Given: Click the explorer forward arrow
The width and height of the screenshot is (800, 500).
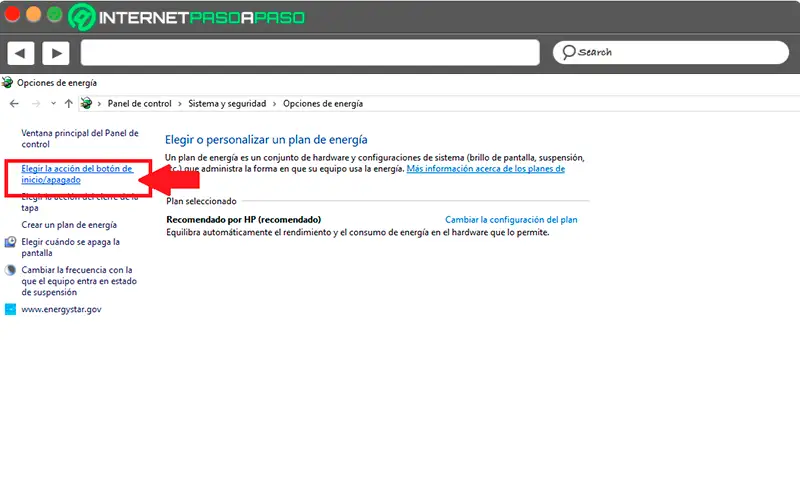Looking at the screenshot, I should pyautogui.click(x=36, y=104).
